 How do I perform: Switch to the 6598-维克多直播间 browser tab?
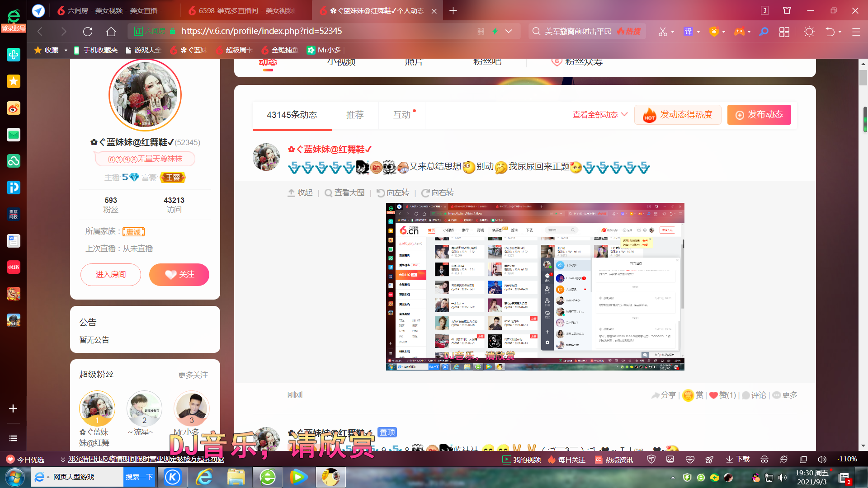click(244, 10)
